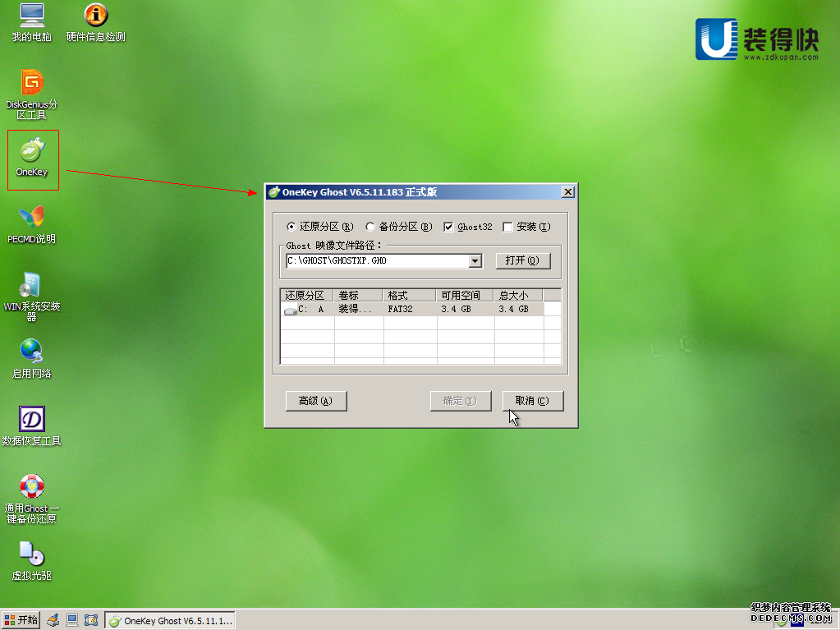Uncheck the Ghost32 checkbox
The width and height of the screenshot is (840, 630).
pyautogui.click(x=448, y=227)
